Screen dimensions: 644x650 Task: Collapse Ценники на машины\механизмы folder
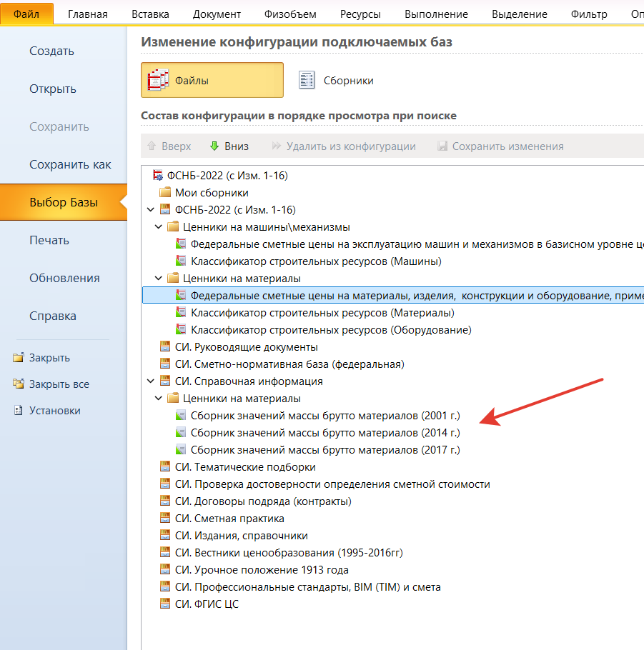pyautogui.click(x=159, y=226)
